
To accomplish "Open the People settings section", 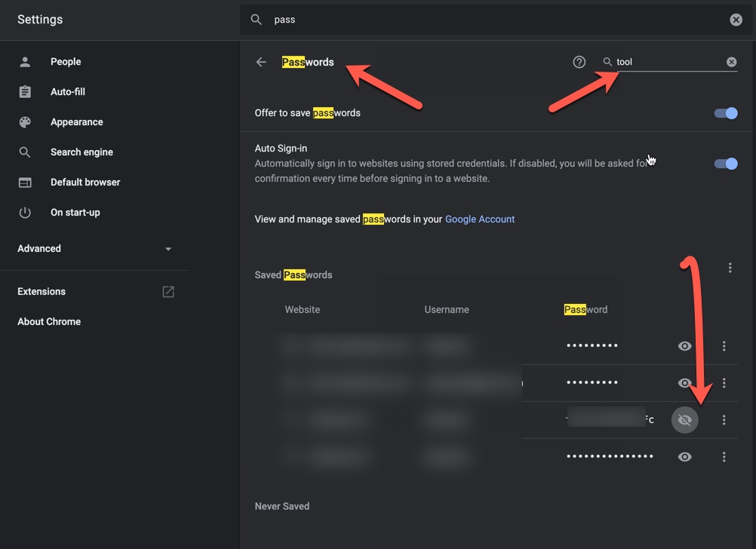I will tap(66, 62).
